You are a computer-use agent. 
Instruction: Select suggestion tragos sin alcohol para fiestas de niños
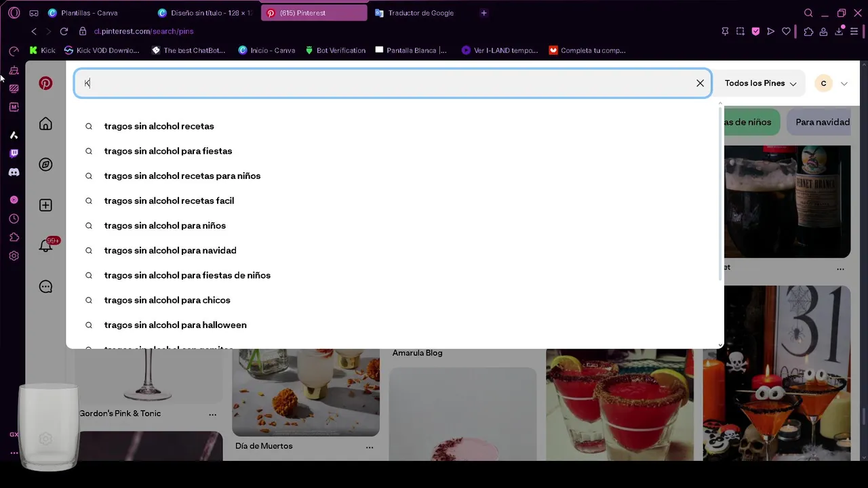tap(187, 275)
